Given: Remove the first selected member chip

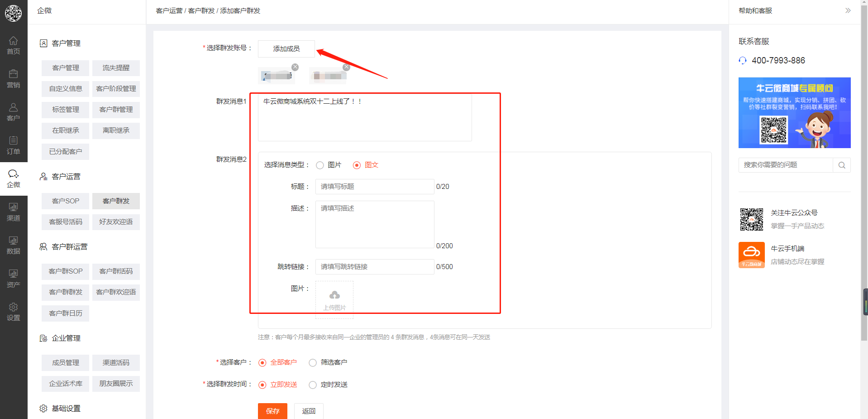Looking at the screenshot, I should click(295, 67).
